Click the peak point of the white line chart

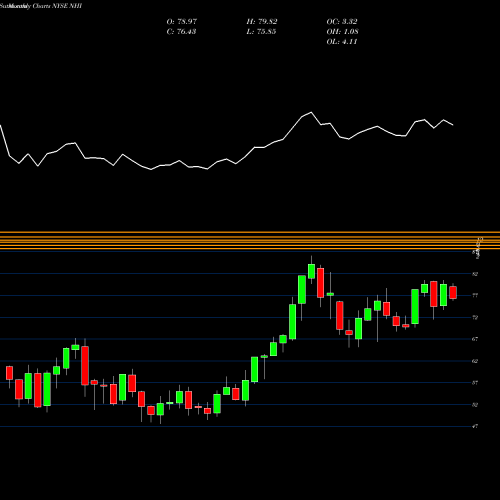[x=311, y=112]
